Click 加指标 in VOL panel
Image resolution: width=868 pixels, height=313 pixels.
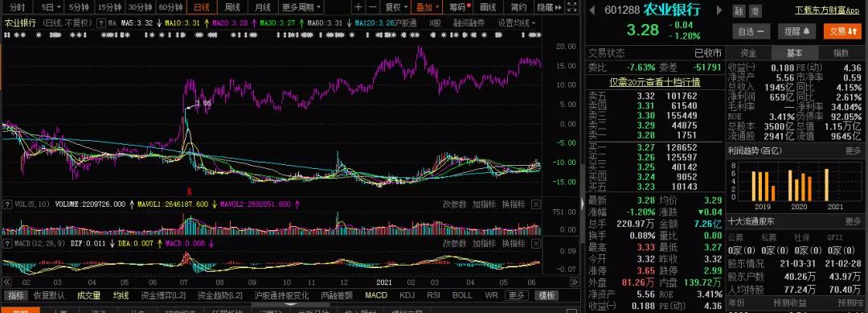point(484,204)
